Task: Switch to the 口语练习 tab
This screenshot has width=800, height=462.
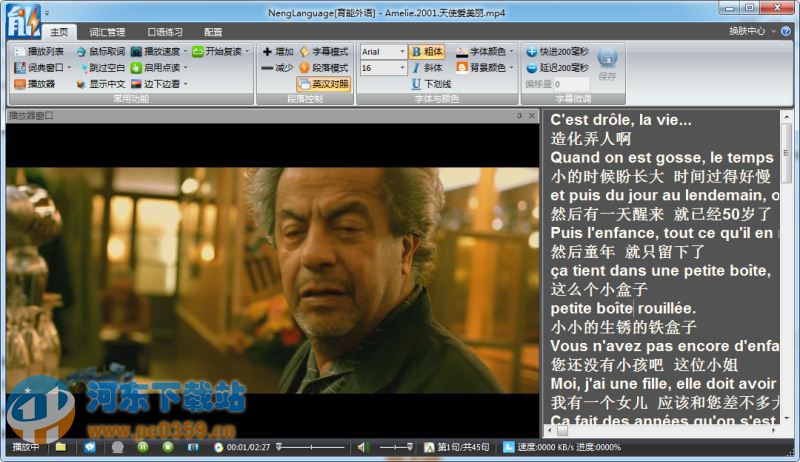Action: (165, 32)
